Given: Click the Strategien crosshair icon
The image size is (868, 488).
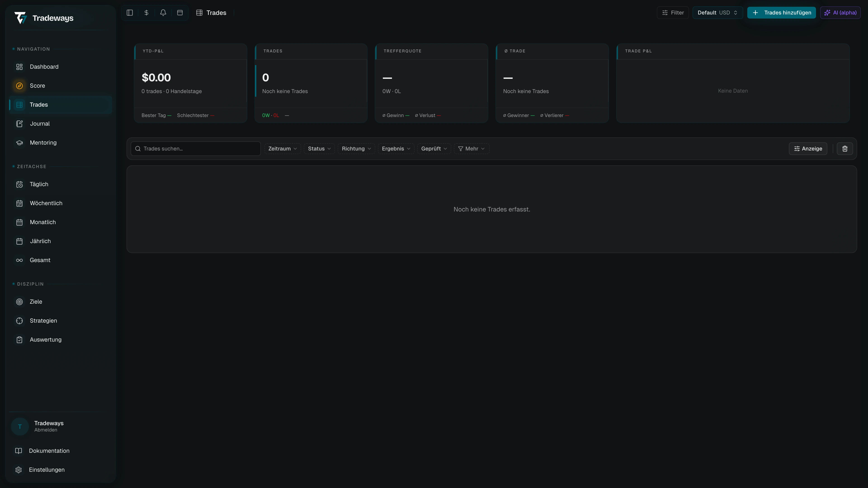Looking at the screenshot, I should [19, 321].
